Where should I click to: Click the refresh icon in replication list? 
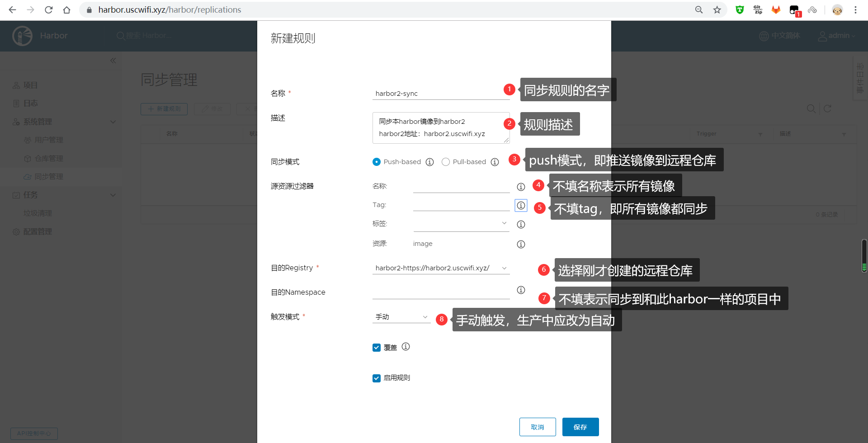click(x=827, y=108)
